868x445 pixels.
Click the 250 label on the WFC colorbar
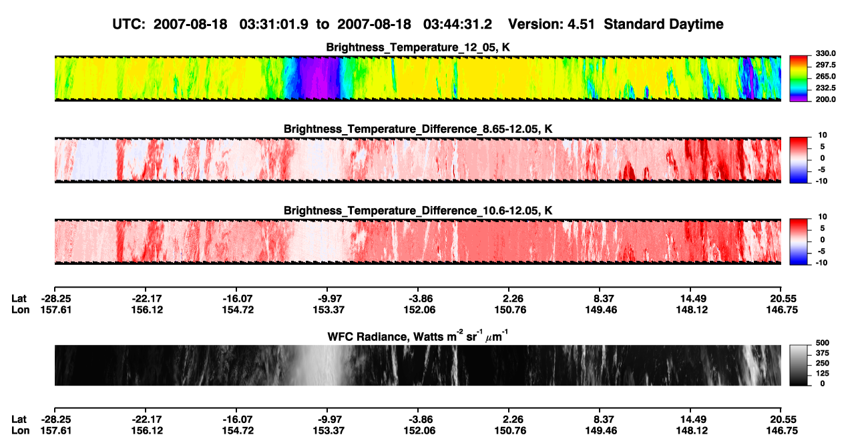coord(823,363)
